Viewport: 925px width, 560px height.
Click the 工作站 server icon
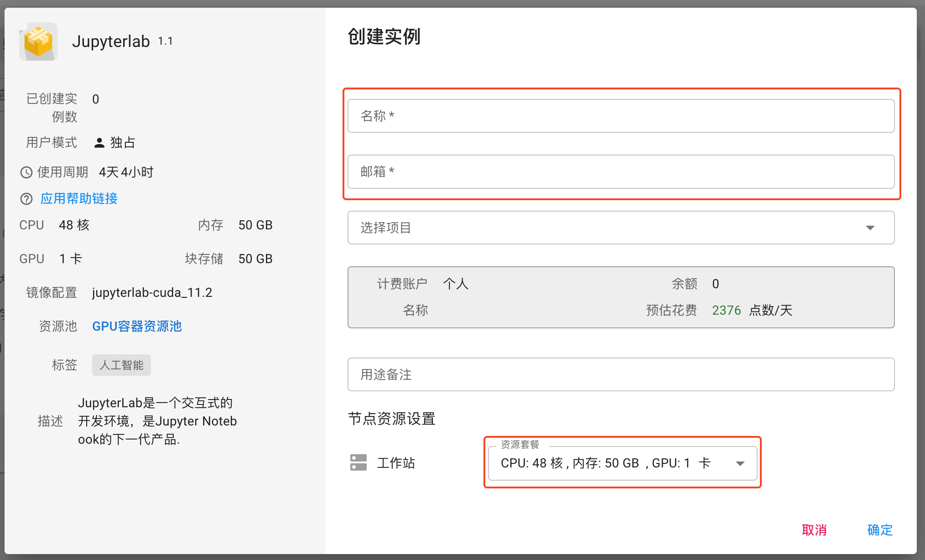click(359, 462)
